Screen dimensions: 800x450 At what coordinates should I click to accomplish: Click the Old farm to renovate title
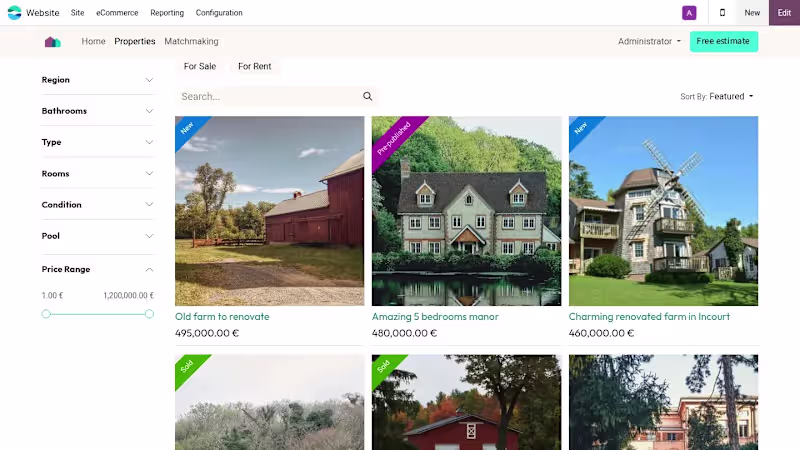222,317
